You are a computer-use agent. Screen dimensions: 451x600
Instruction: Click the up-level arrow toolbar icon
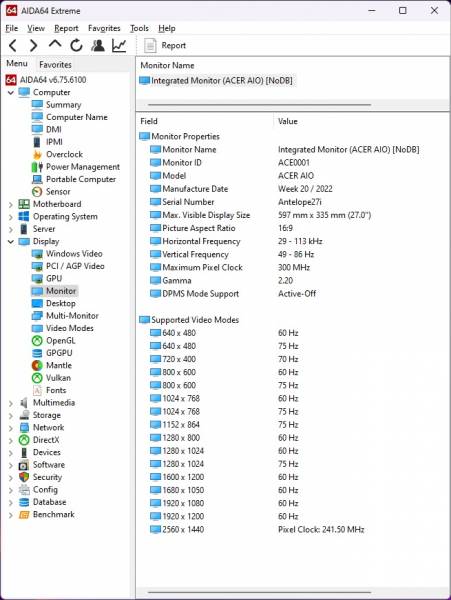click(55, 45)
